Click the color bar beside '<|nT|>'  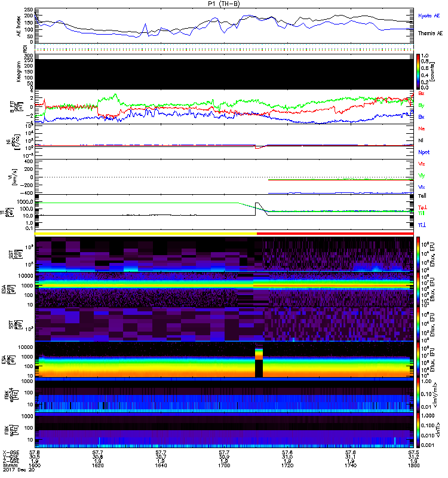coord(418,430)
